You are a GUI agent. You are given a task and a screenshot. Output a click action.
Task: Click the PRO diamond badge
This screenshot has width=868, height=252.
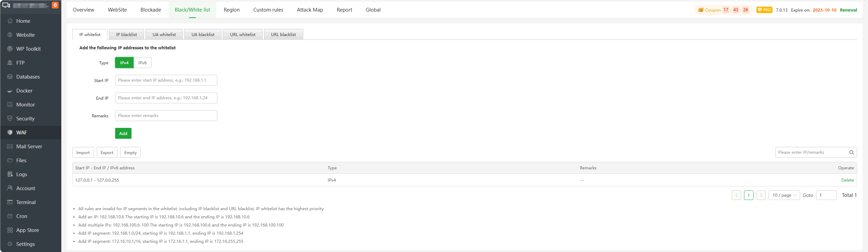click(764, 10)
